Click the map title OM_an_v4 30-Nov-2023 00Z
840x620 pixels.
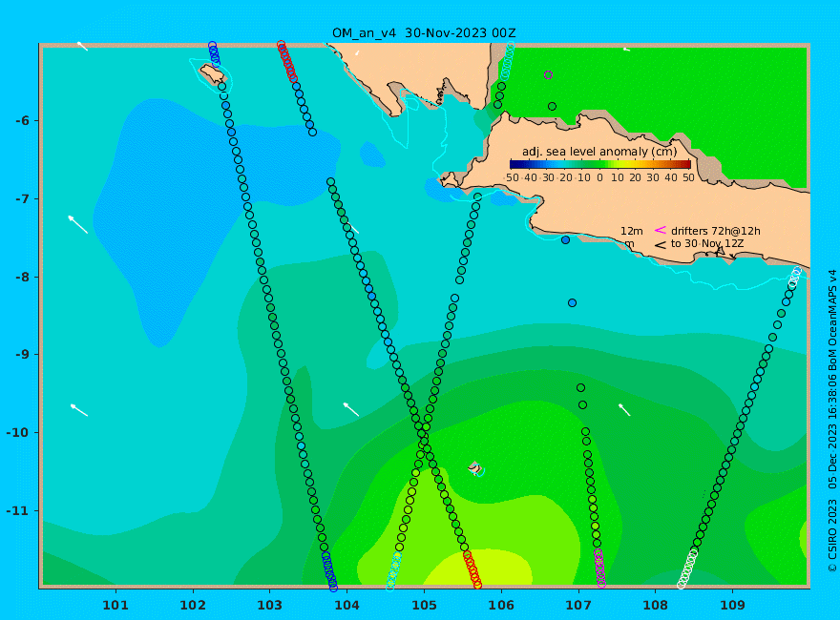[424, 33]
